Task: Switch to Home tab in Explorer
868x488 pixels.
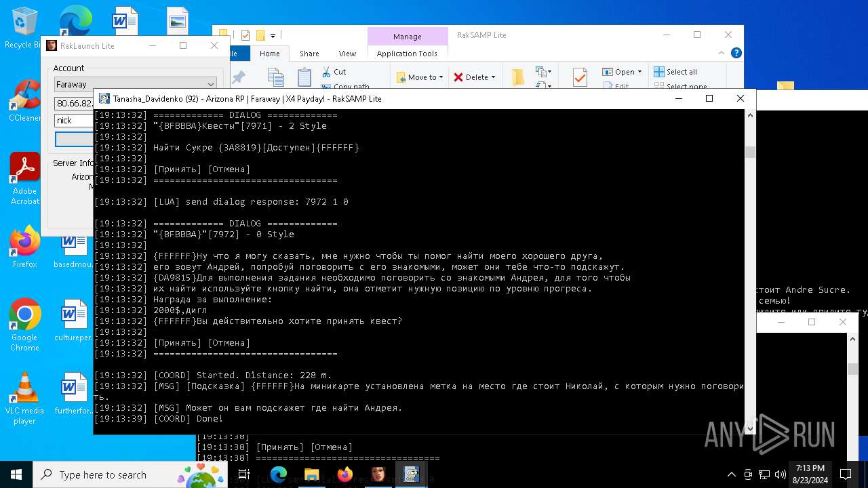Action: coord(269,54)
